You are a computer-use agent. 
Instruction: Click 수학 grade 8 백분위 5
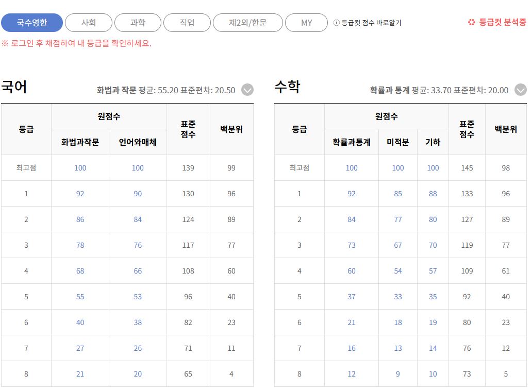(506, 374)
